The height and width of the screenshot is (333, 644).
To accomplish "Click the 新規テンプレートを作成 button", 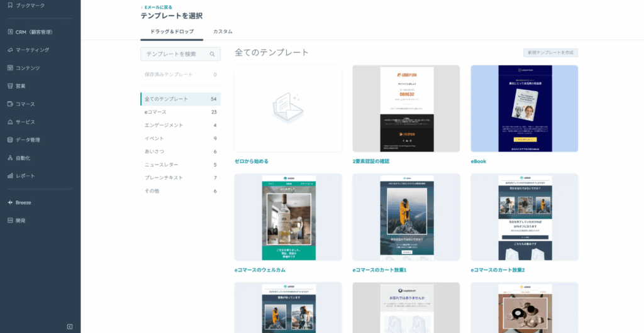I will pyautogui.click(x=550, y=53).
